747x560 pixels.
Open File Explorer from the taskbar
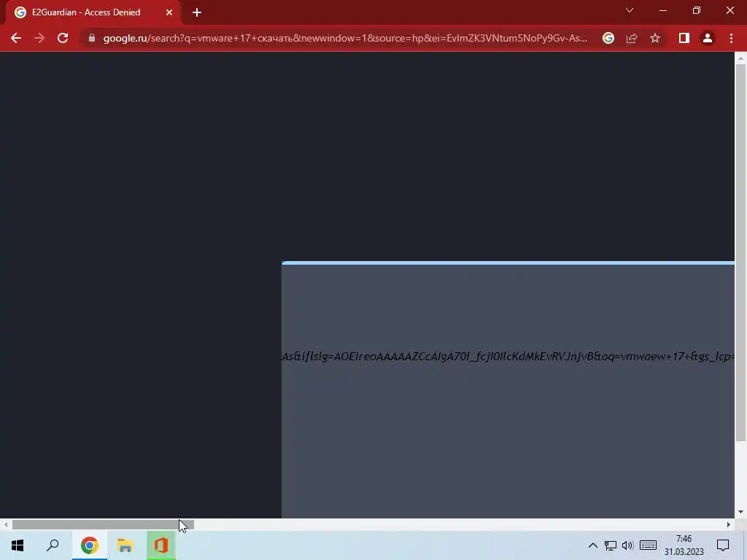click(x=125, y=545)
